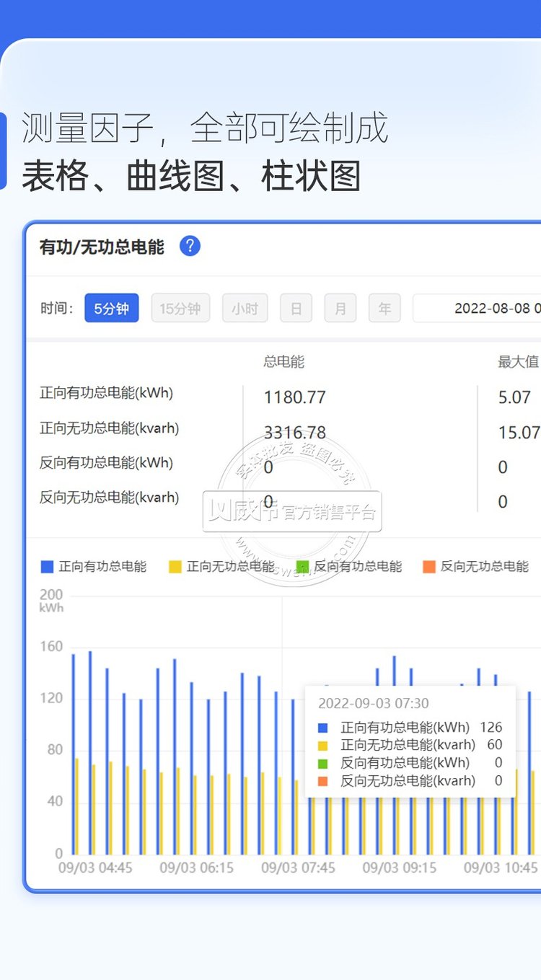Click the 有功/无功总电能 panel title
Screen dimensions: 541x980
pos(102,247)
